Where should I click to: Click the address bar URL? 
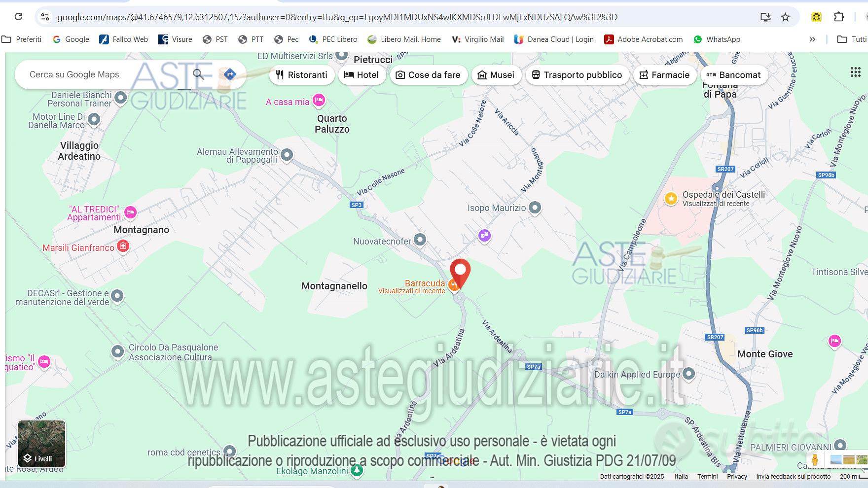tap(337, 17)
